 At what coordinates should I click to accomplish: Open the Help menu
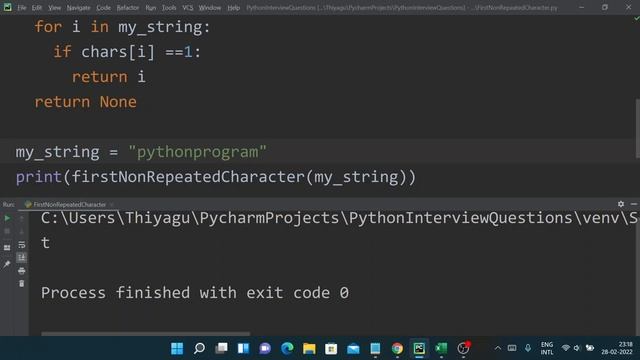[233, 8]
